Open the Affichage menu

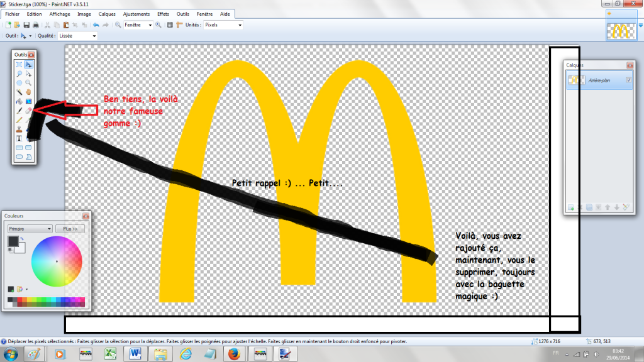coord(60,14)
